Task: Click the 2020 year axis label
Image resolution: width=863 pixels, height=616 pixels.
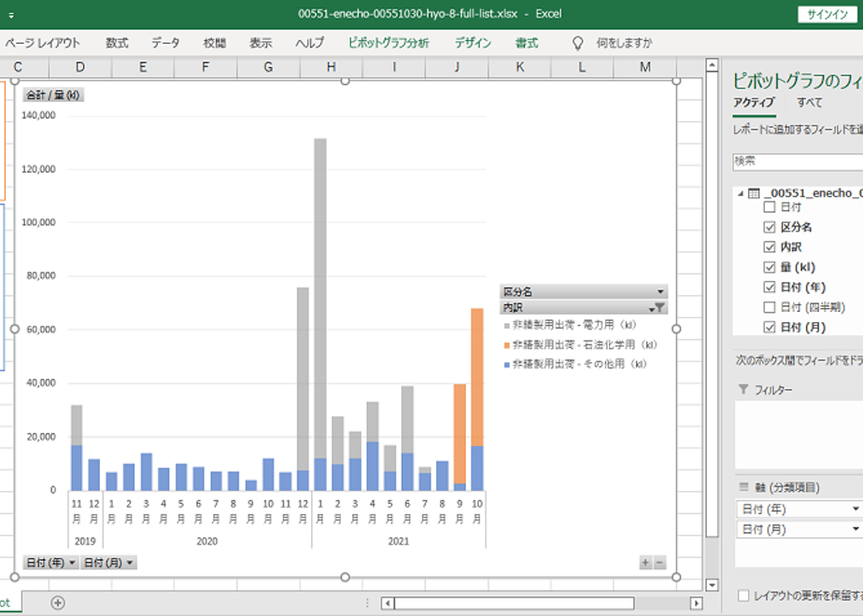Action: [x=207, y=541]
